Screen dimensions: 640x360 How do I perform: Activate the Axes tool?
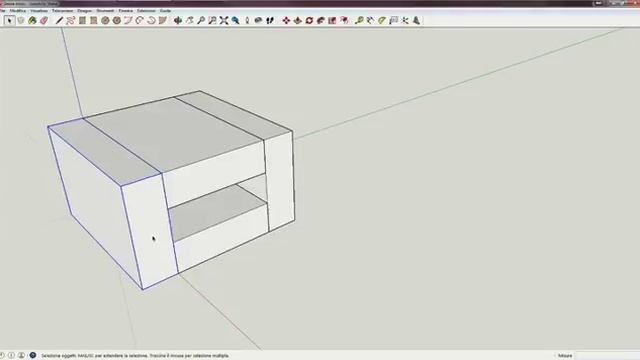(x=404, y=20)
